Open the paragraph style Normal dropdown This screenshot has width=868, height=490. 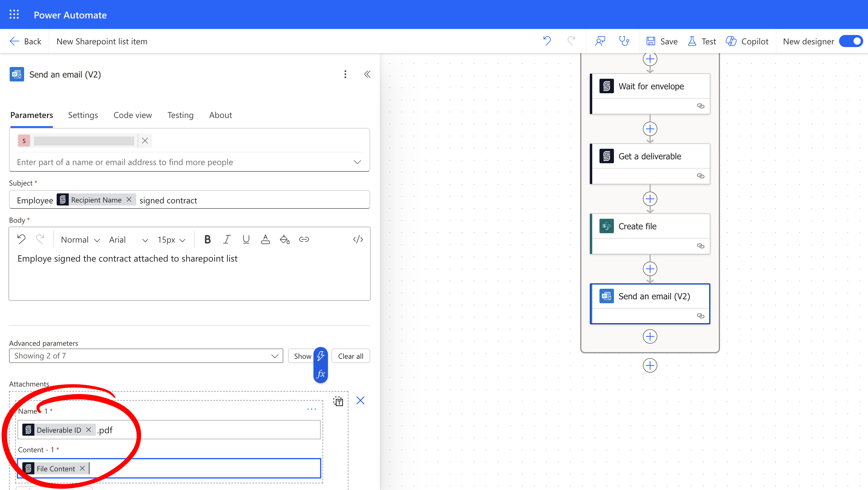tap(80, 240)
